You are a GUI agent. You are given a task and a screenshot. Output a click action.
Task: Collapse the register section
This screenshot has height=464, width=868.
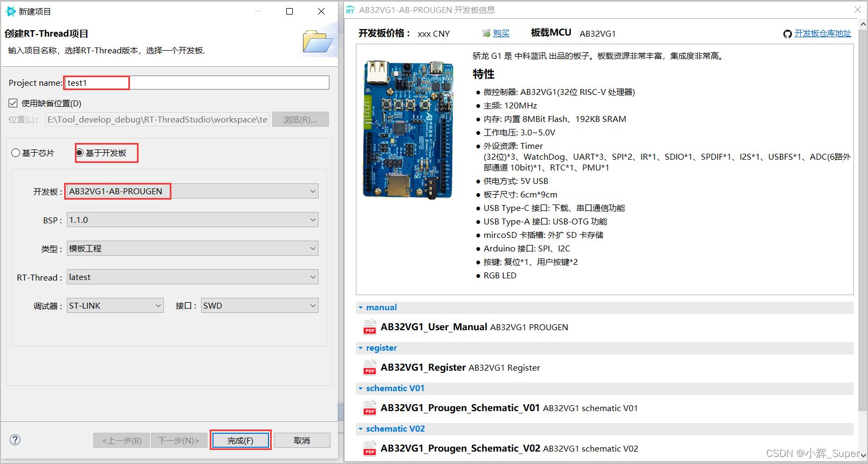click(361, 348)
